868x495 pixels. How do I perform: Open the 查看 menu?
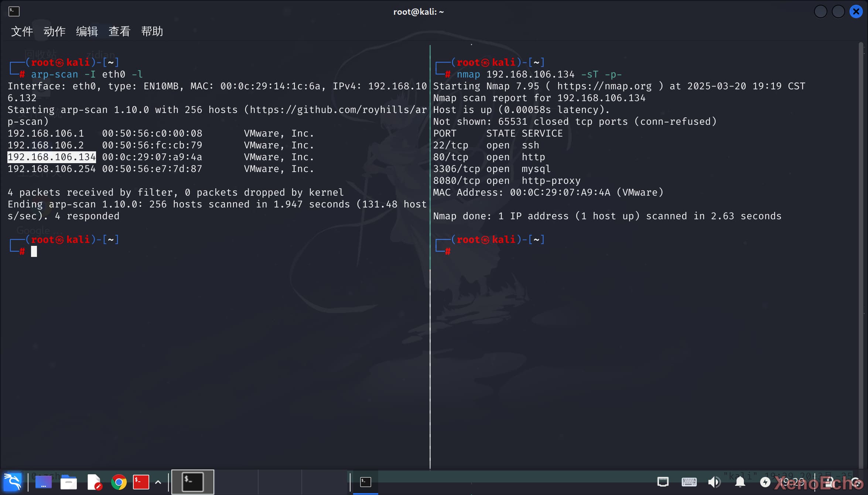click(x=119, y=31)
